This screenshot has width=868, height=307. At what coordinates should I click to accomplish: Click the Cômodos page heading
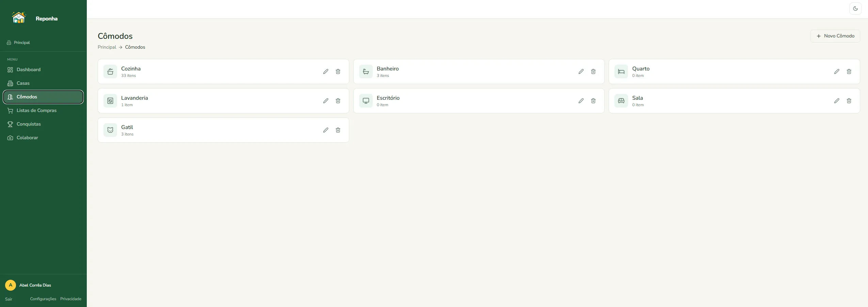115,36
